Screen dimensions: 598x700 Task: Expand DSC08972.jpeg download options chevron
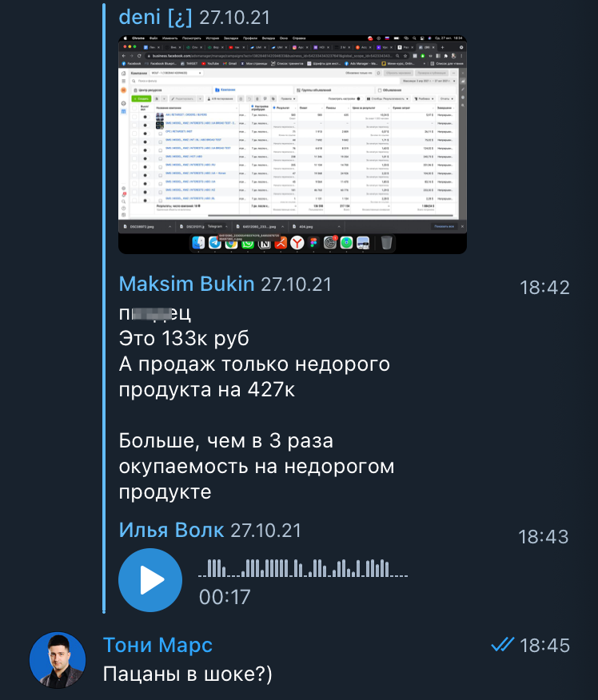point(169,227)
